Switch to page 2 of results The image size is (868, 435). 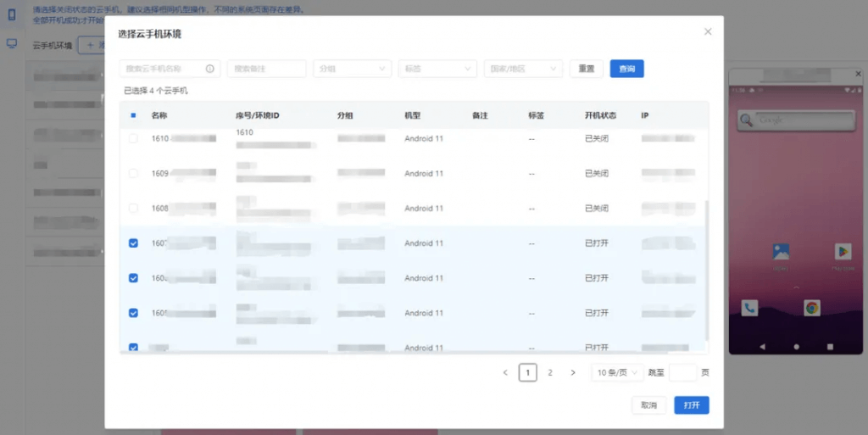550,372
